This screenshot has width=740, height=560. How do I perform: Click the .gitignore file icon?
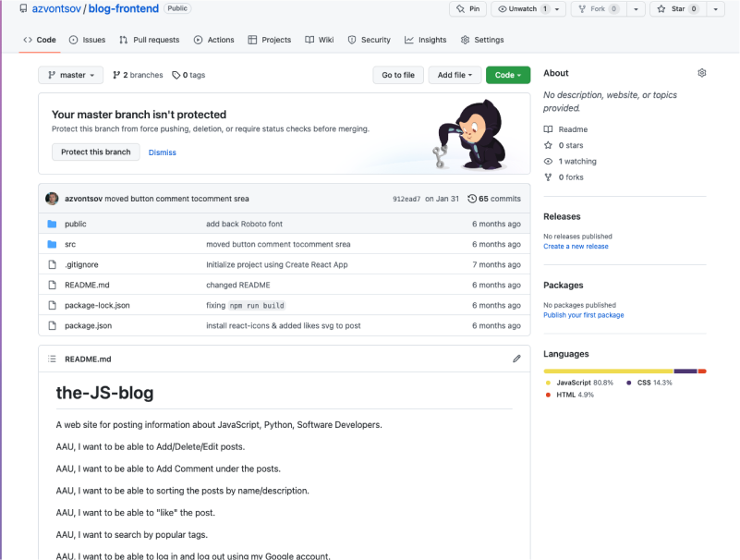(x=52, y=264)
